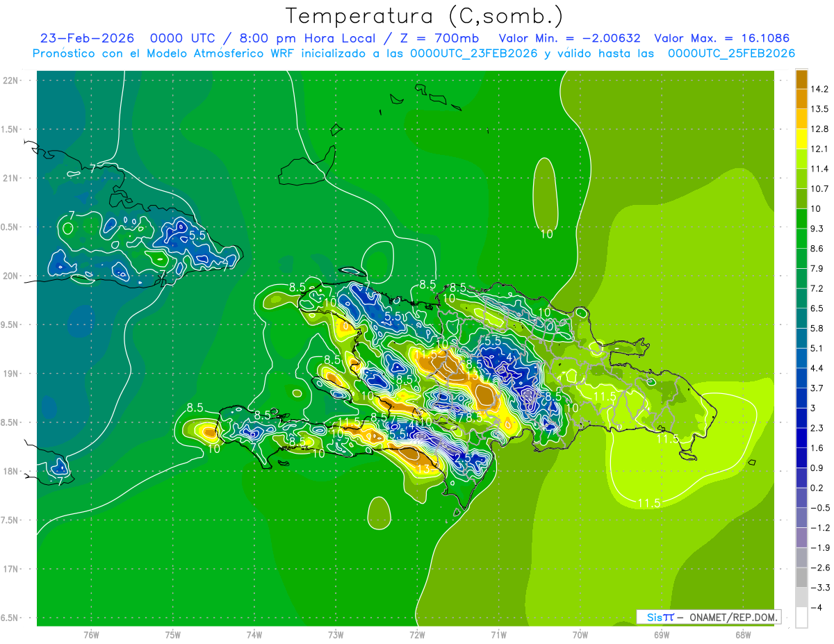Pick the dark orange swatch atop the colorbar
This screenshot has width=834, height=644.
click(801, 79)
